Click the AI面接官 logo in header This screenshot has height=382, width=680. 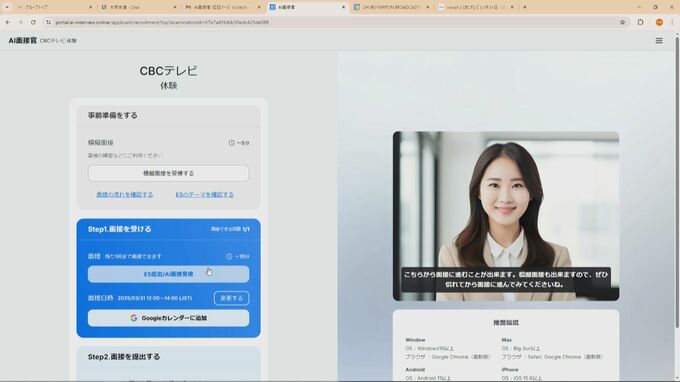point(23,41)
